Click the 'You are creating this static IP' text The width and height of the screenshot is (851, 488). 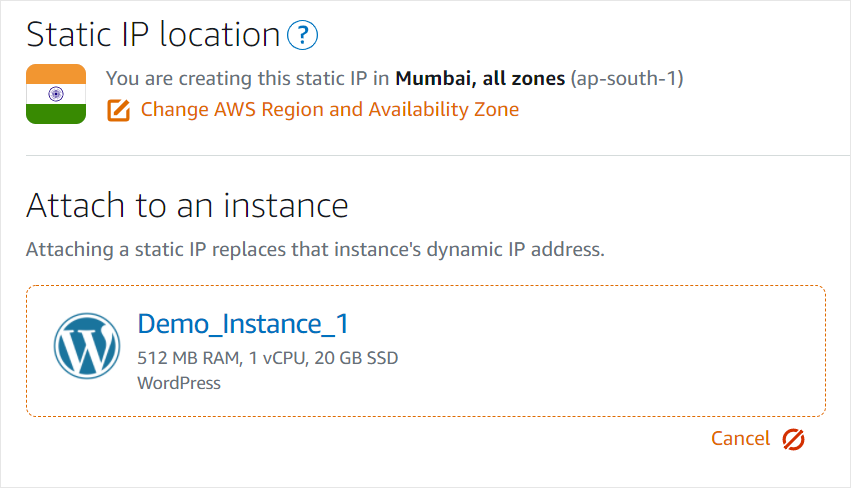tap(248, 78)
